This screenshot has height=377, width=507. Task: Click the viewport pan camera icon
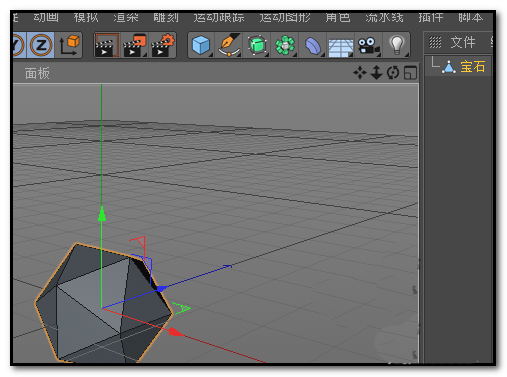[x=360, y=72]
